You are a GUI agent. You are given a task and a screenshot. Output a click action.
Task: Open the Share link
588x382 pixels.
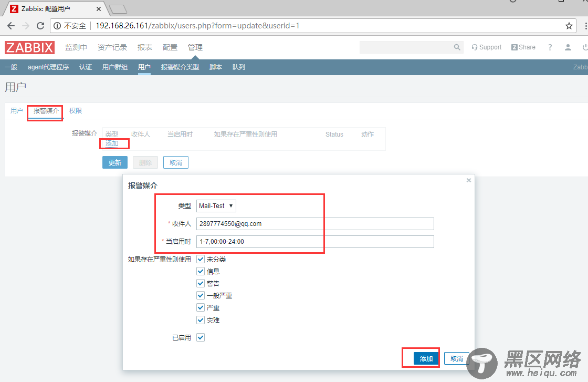coord(523,47)
